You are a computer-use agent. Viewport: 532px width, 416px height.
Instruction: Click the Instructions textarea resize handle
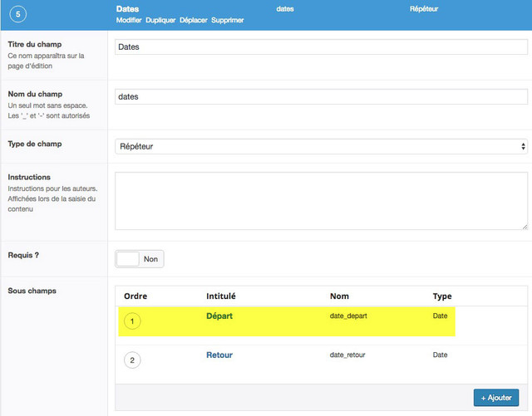click(525, 227)
